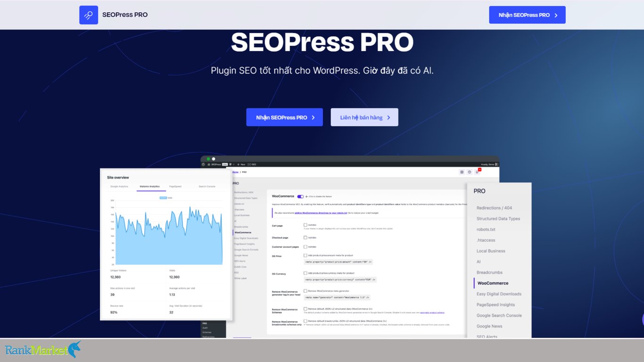
Task: Open the Search Console tab in Site overview
Action: point(207,187)
